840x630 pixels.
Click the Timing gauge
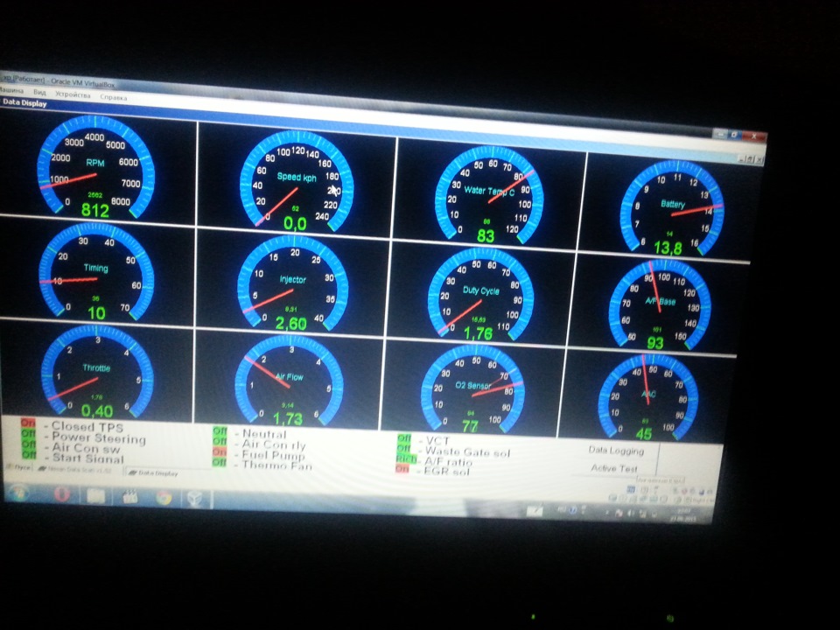coord(96,271)
